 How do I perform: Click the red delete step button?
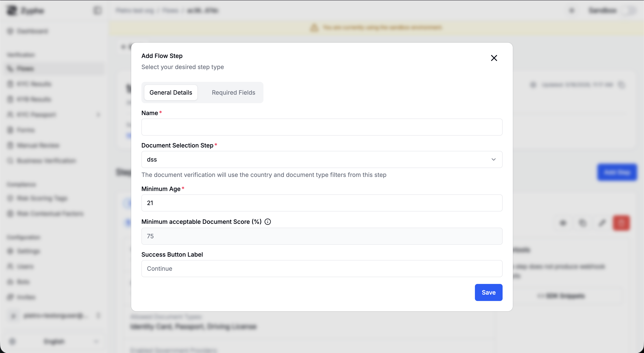(x=621, y=223)
